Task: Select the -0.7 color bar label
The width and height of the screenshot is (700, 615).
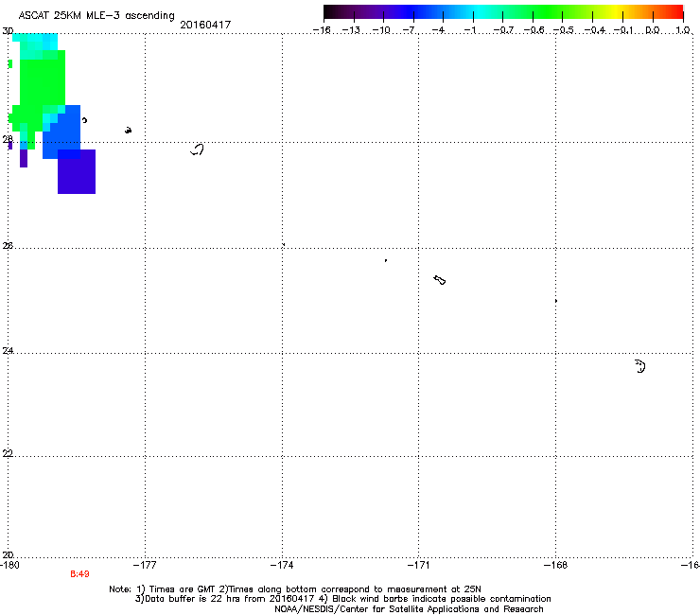Action: 503,30
